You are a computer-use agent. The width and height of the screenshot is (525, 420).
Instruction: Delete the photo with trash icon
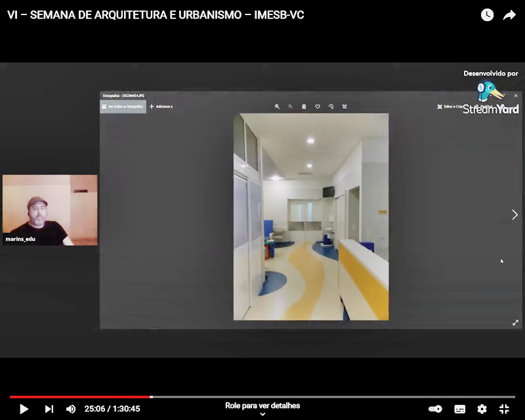pyautogui.click(x=304, y=106)
